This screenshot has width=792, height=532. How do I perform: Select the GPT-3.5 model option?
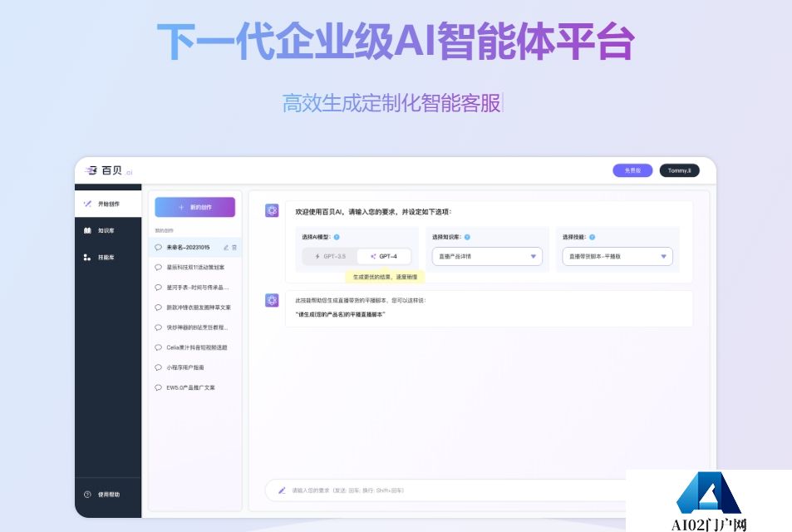[x=330, y=257]
